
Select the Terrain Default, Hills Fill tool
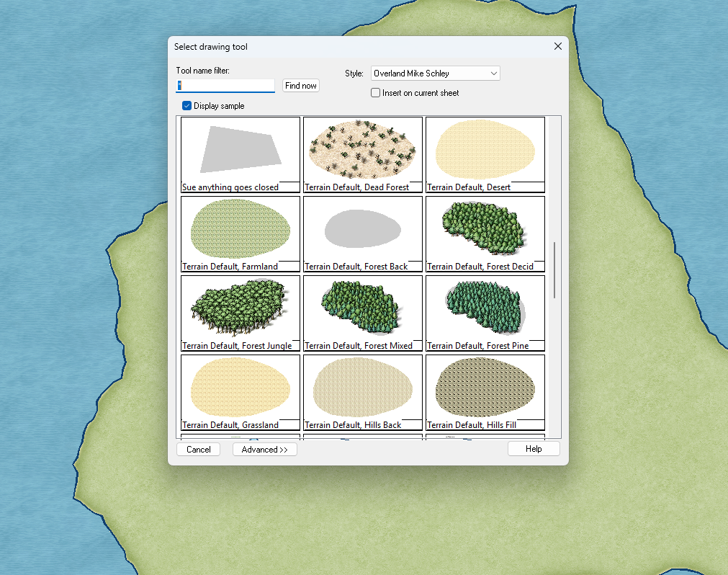coord(485,392)
